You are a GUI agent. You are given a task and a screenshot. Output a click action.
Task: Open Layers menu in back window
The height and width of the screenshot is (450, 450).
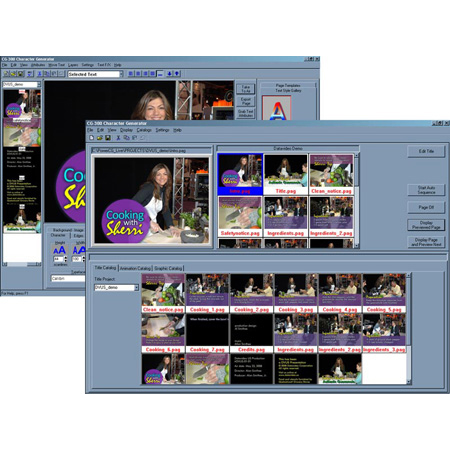tap(73, 65)
